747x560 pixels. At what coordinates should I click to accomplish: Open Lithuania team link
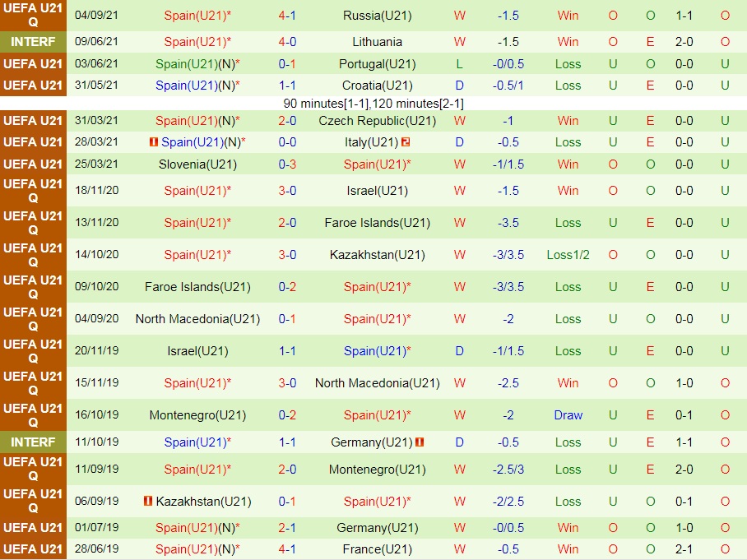378,42
